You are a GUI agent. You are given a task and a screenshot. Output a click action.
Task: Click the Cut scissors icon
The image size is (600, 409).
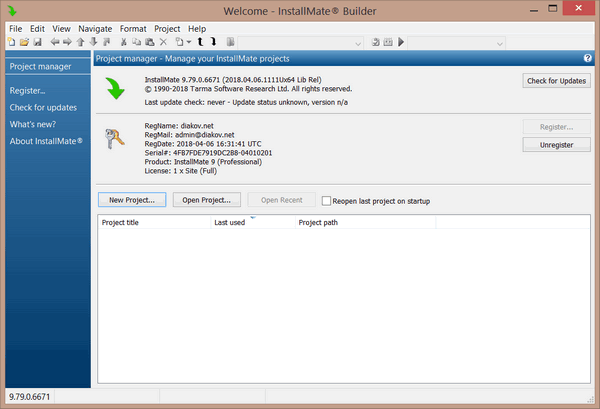[124, 42]
